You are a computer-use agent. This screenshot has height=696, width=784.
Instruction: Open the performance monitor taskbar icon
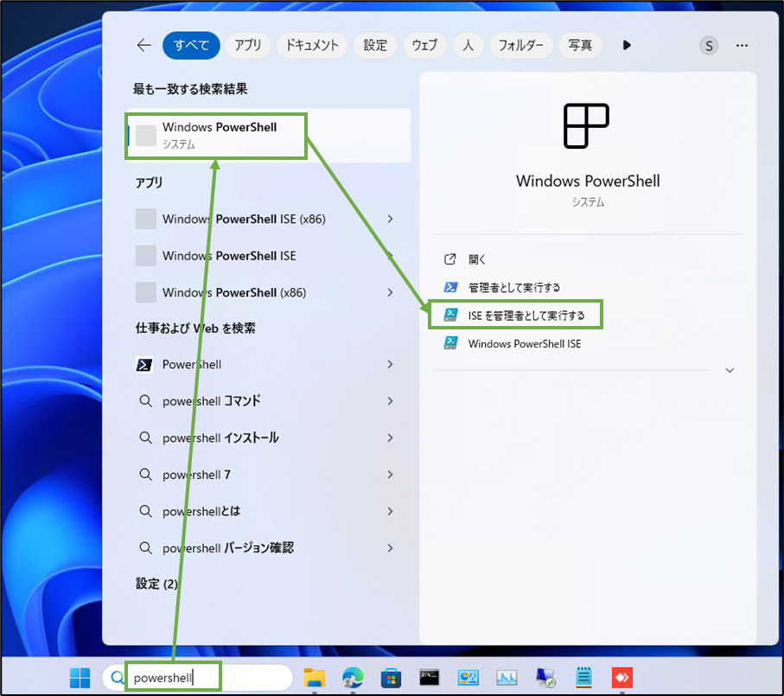[x=507, y=678]
